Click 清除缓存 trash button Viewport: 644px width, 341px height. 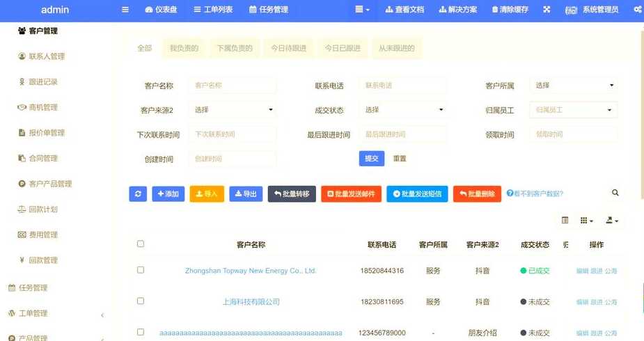click(510, 10)
